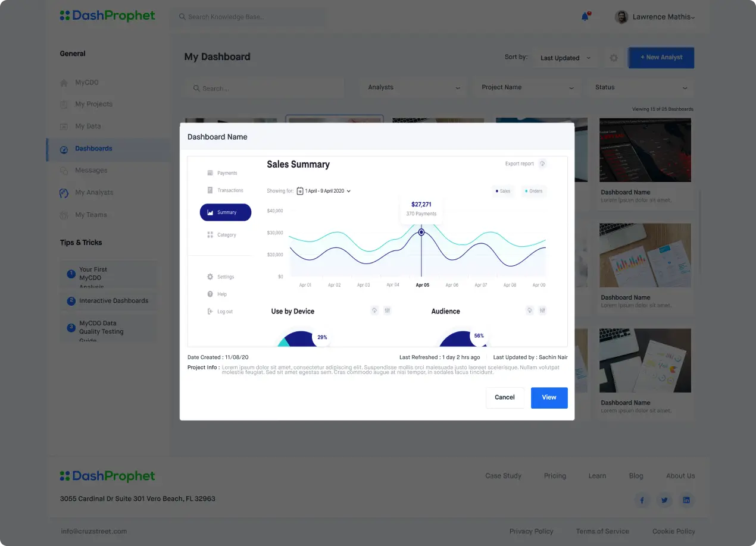Click the Use by Device download icon
The image size is (756, 546).
pos(374,310)
